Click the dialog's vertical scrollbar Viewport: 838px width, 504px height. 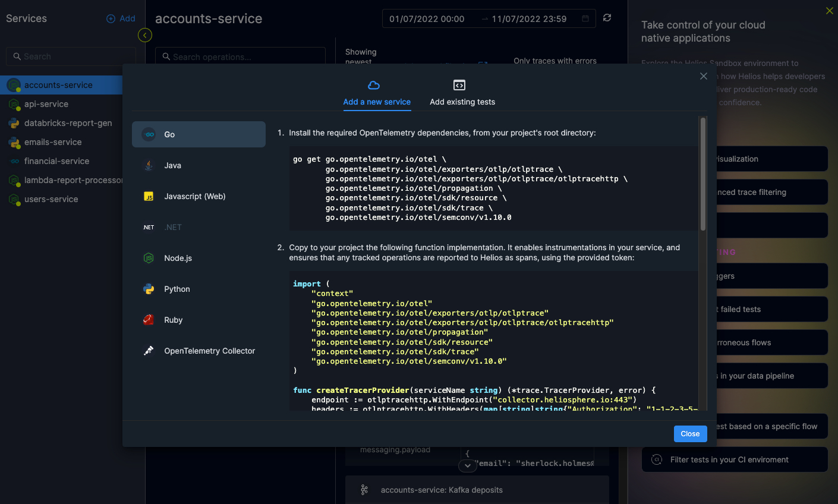point(703,174)
